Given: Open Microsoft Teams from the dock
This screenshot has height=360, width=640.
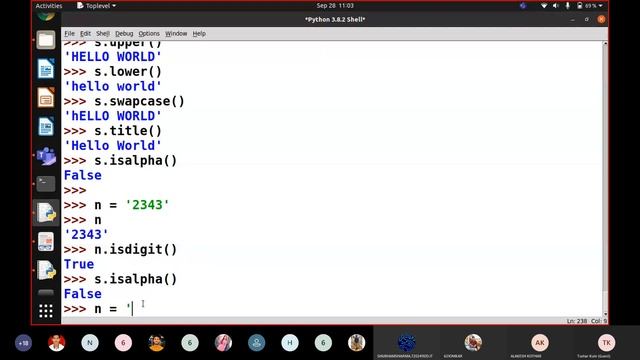Looking at the screenshot, I should [46, 156].
